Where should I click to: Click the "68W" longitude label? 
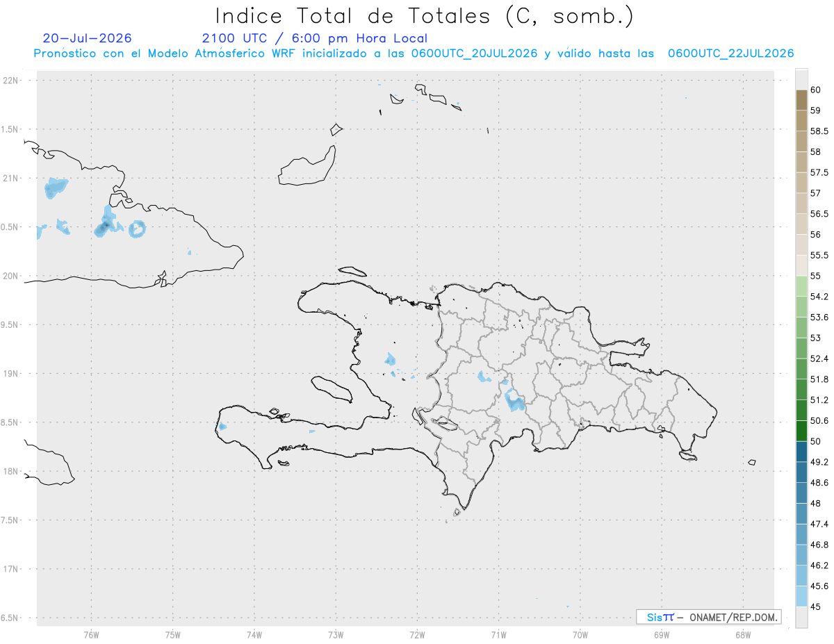(x=743, y=634)
